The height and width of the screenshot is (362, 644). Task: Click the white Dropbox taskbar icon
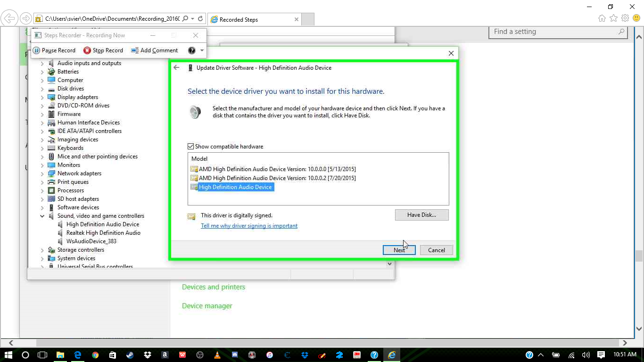[147, 355]
